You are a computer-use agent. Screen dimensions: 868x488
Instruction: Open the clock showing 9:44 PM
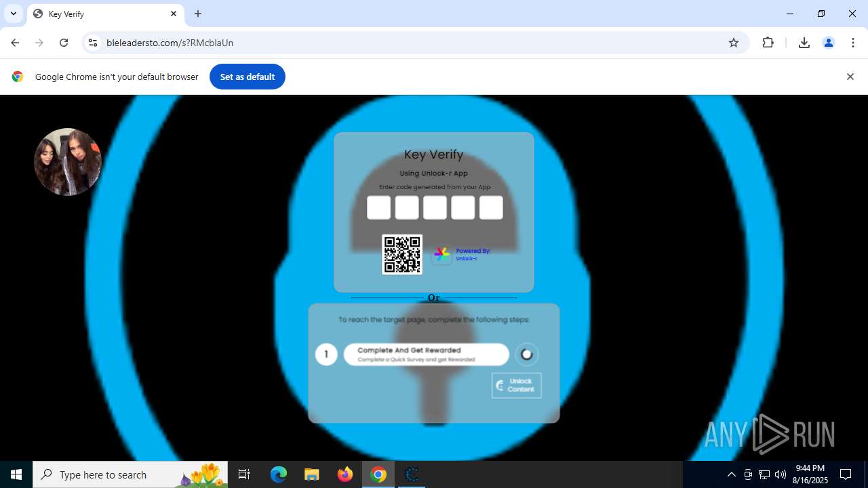811,474
